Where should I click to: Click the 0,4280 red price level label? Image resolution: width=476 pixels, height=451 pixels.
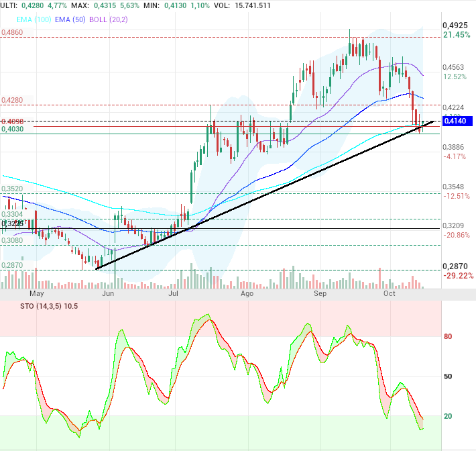point(12,100)
